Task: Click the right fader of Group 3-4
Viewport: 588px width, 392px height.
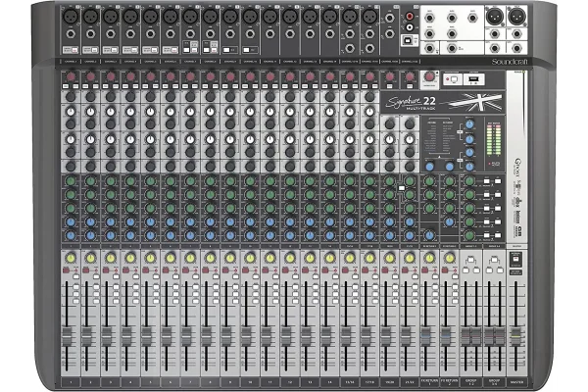Action: 500,336
